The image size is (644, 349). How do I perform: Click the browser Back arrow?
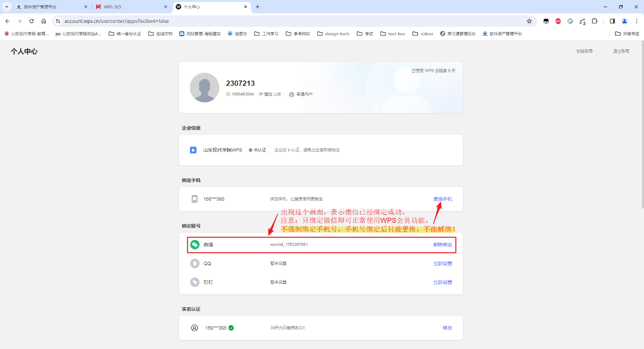(7, 21)
